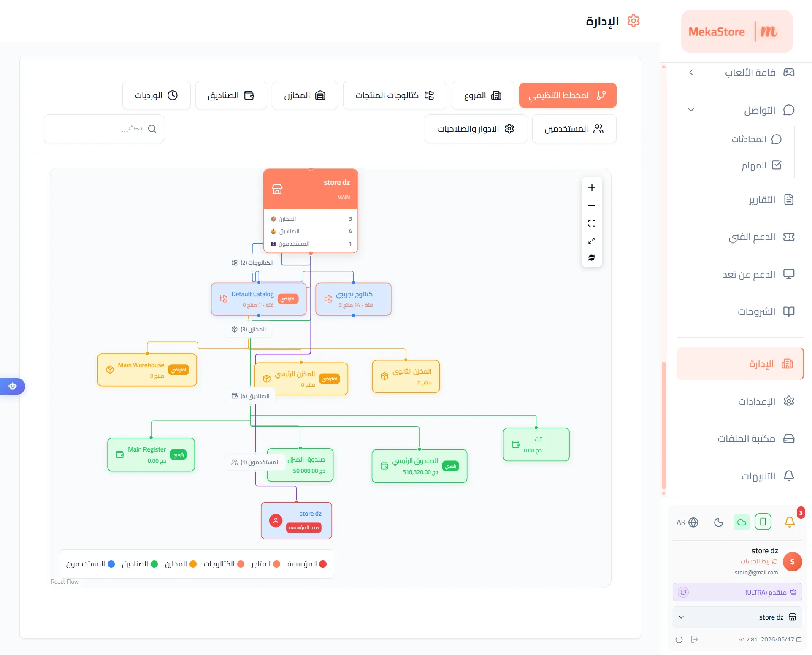This screenshot has width=812, height=655.
Task: Zoom out the organization chart
Action: click(x=592, y=205)
